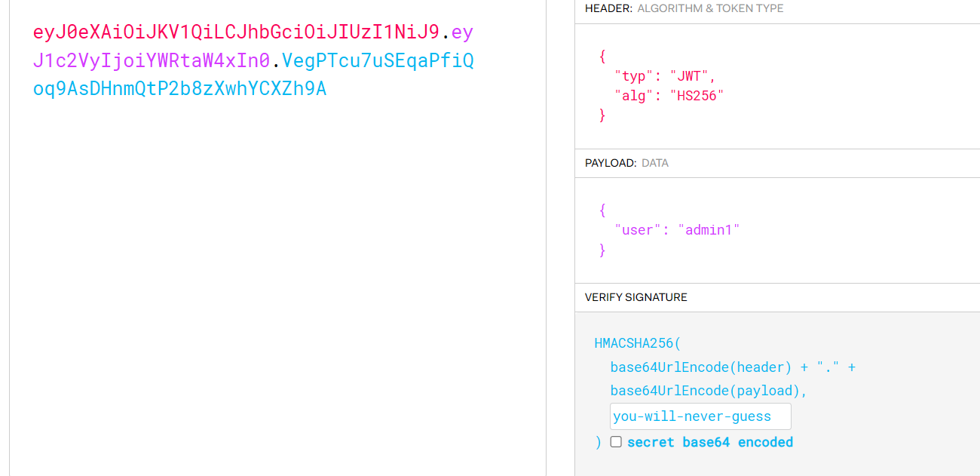The image size is (980, 476).
Task: Toggle the secret base64 encoded checkbox
Action: (616, 442)
